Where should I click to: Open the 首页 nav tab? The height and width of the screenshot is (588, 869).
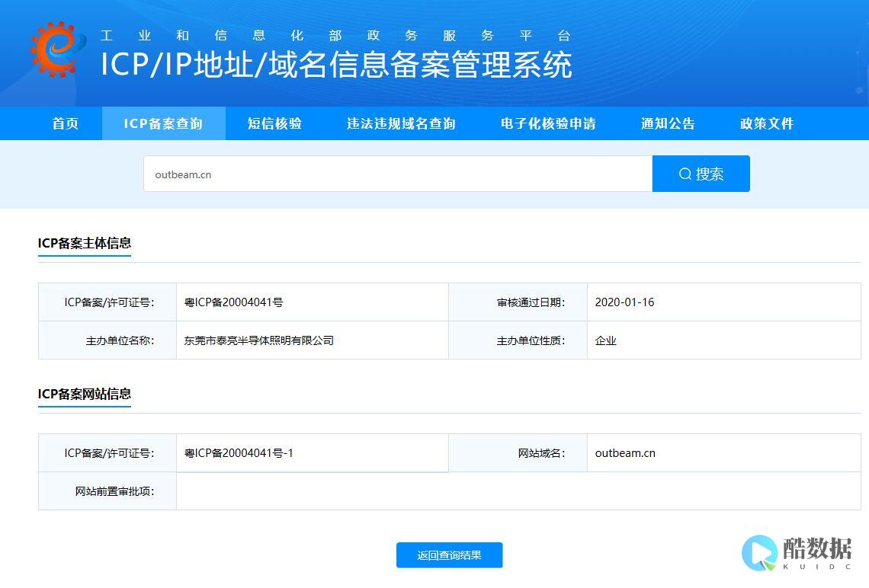(x=66, y=123)
